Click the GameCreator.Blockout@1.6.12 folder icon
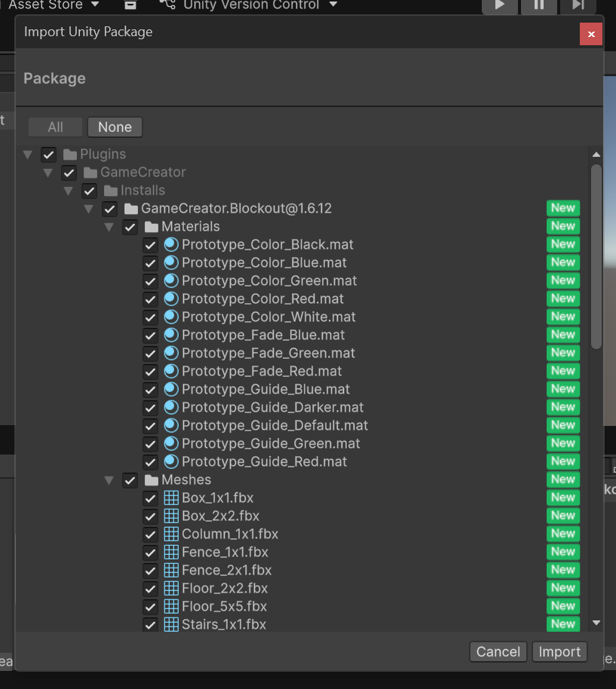The height and width of the screenshot is (689, 616). click(130, 209)
